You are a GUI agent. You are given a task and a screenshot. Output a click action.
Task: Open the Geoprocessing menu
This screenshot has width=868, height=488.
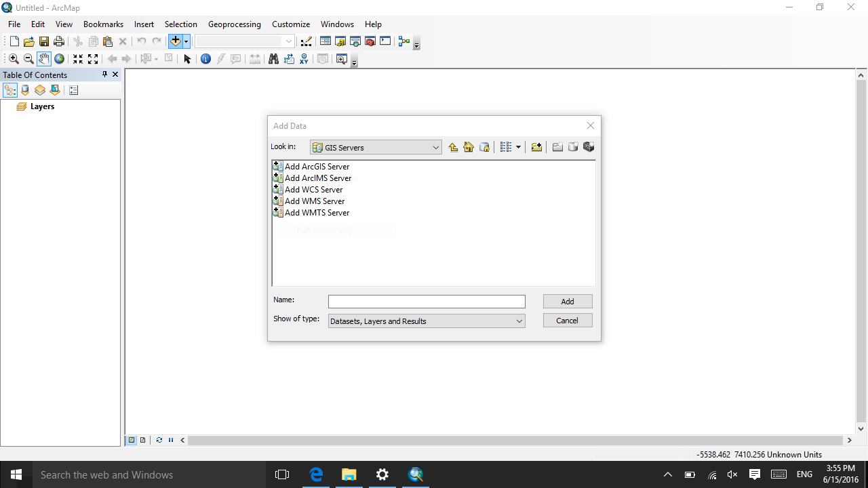point(235,24)
